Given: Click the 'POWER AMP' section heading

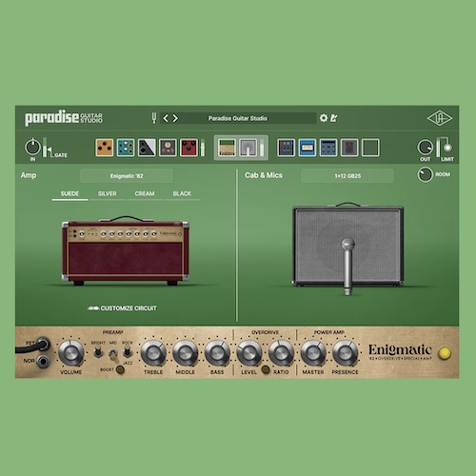Looking at the screenshot, I should tap(329, 332).
